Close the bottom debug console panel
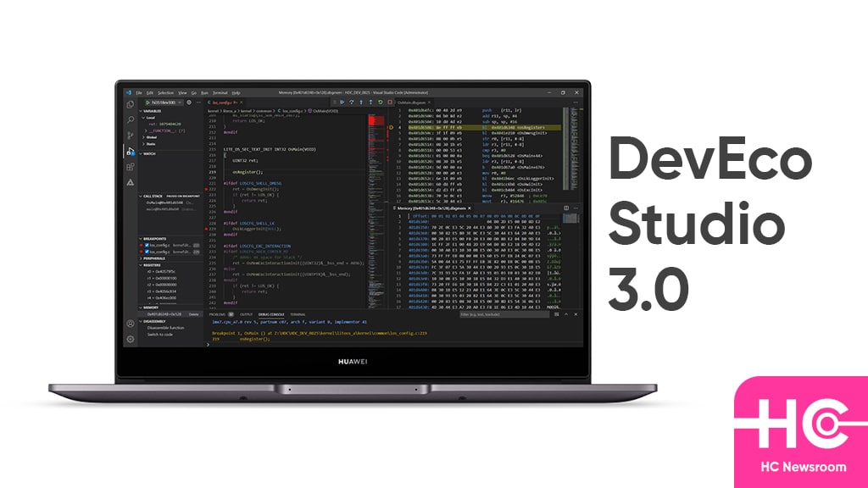868x488 pixels. tap(576, 314)
